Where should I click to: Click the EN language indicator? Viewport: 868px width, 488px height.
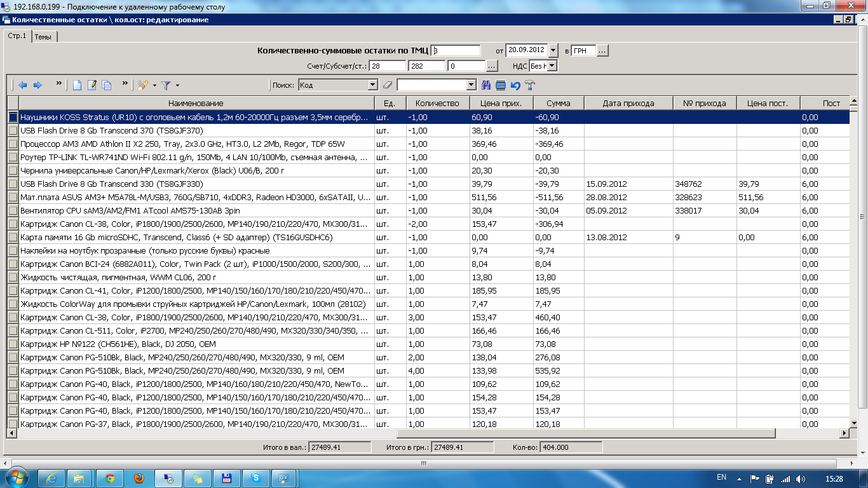point(721,477)
